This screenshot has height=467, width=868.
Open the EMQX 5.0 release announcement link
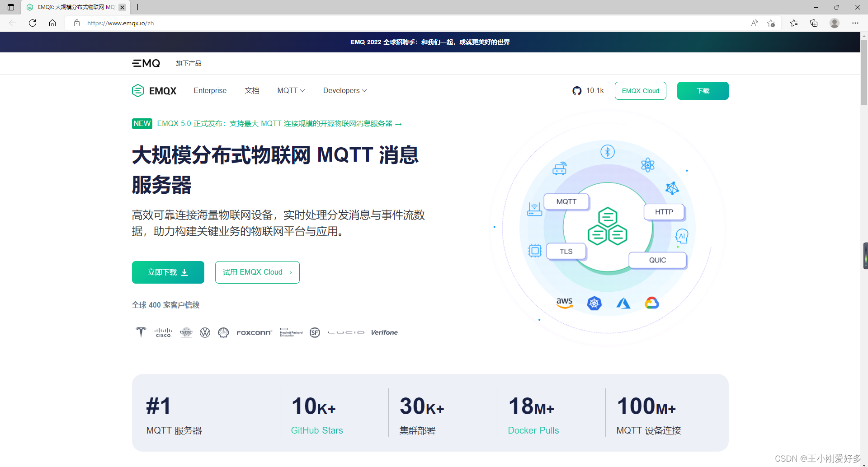(279, 124)
